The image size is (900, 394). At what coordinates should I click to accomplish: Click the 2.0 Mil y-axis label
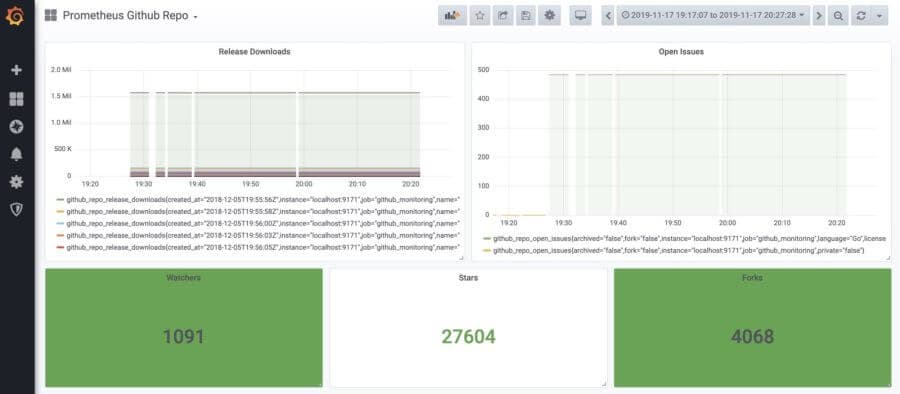tap(61, 69)
